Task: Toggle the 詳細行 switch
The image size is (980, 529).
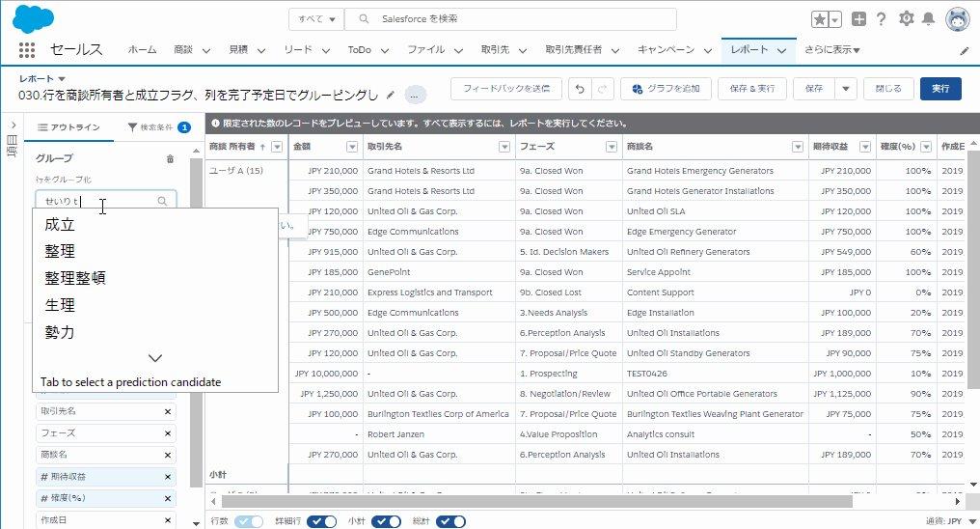Action: (321, 521)
